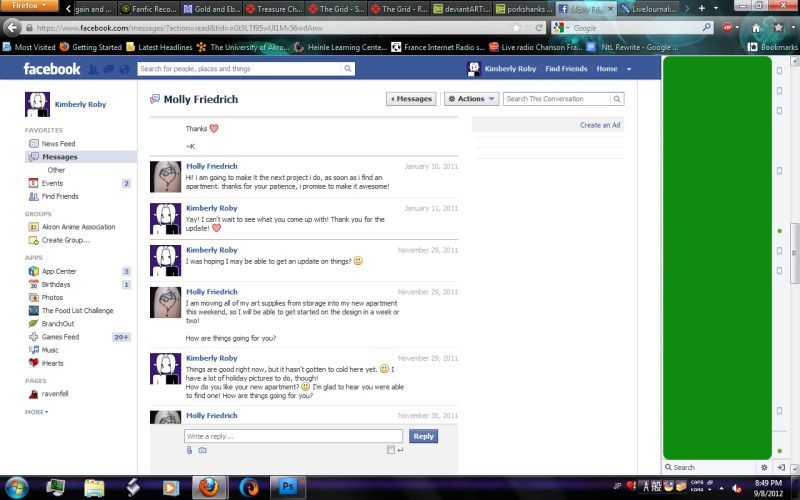This screenshot has width=800, height=500.
Task: Open new tab with plus button
Action: click(702, 8)
